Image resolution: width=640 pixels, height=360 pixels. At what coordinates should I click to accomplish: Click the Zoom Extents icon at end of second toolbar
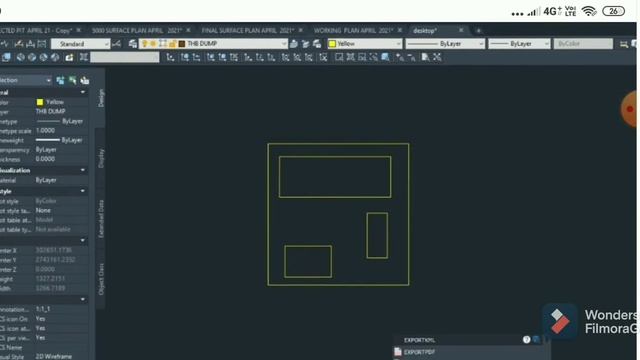(x=437, y=58)
